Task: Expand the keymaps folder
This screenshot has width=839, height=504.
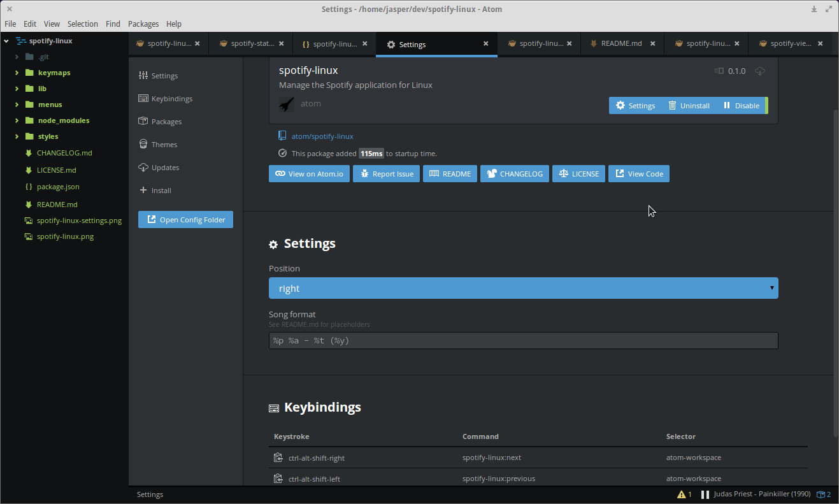Action: (x=17, y=73)
